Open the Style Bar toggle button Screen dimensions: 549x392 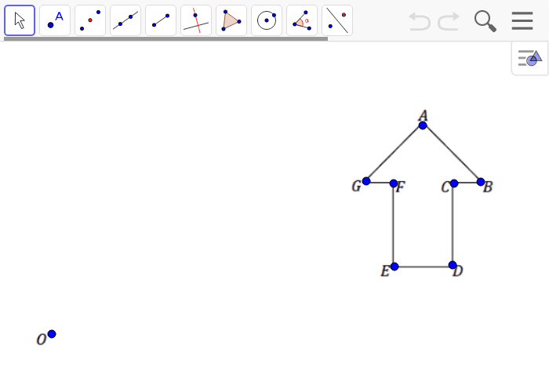(529, 58)
